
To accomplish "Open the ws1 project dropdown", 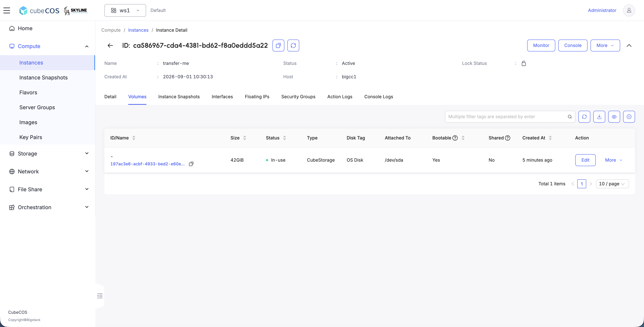I will point(125,10).
